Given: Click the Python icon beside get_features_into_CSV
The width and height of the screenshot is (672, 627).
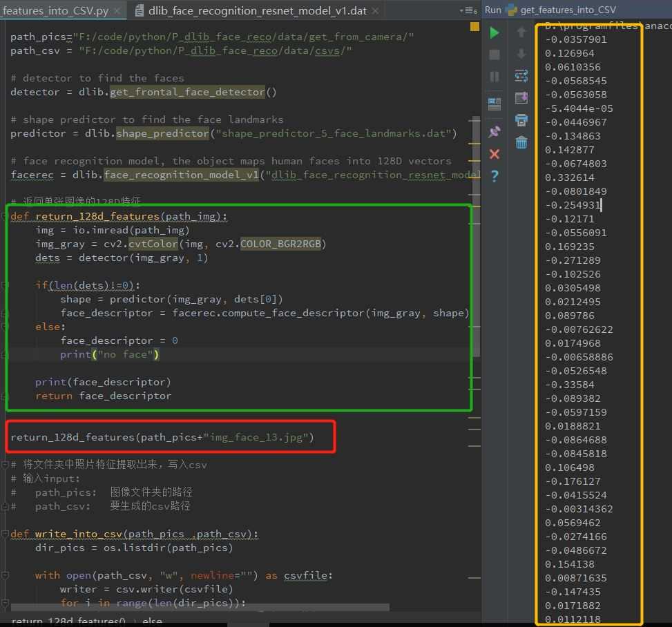Looking at the screenshot, I should (x=512, y=10).
